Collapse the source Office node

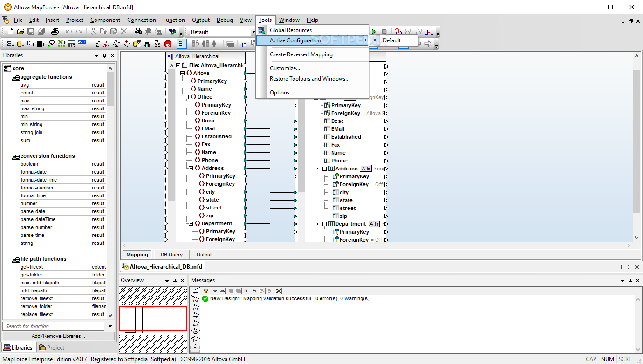[x=187, y=97]
